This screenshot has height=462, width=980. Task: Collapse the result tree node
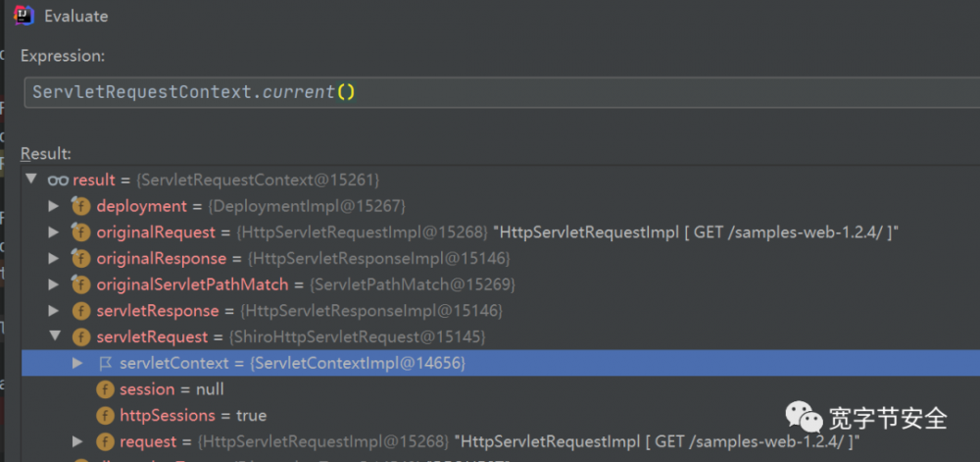tap(31, 180)
